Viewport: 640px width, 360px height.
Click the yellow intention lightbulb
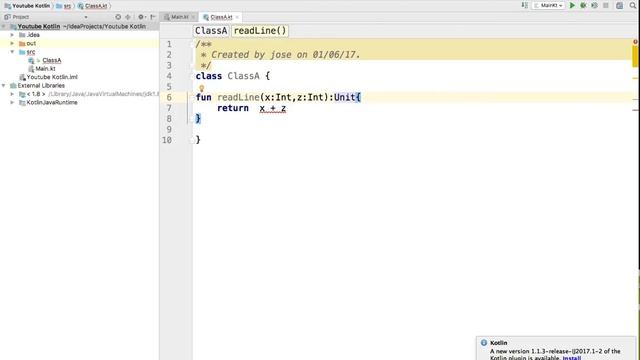pyautogui.click(x=201, y=88)
